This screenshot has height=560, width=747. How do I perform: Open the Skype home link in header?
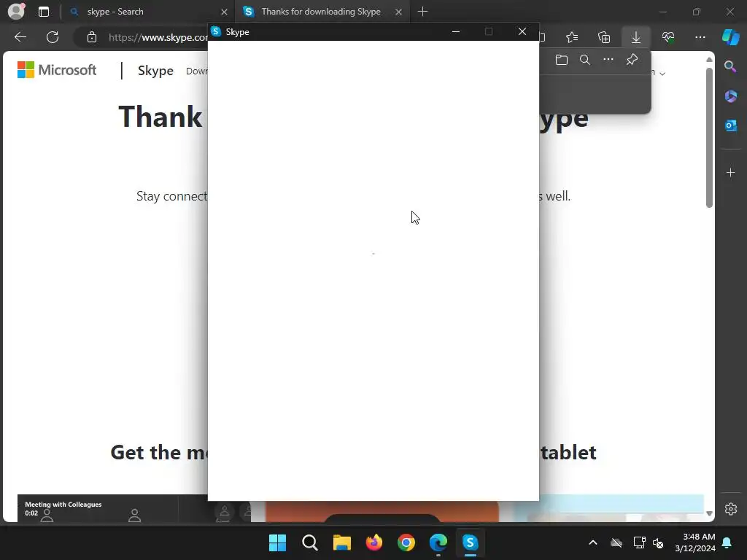click(x=155, y=71)
